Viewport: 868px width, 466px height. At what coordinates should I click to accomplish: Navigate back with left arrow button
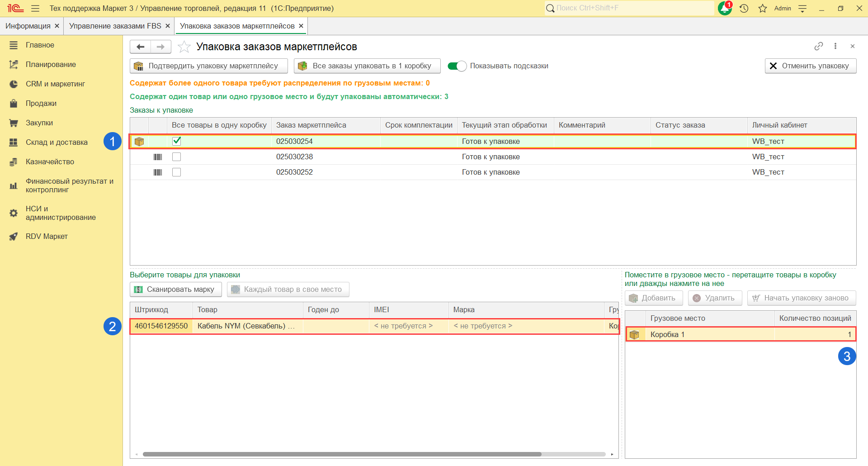[x=140, y=47]
